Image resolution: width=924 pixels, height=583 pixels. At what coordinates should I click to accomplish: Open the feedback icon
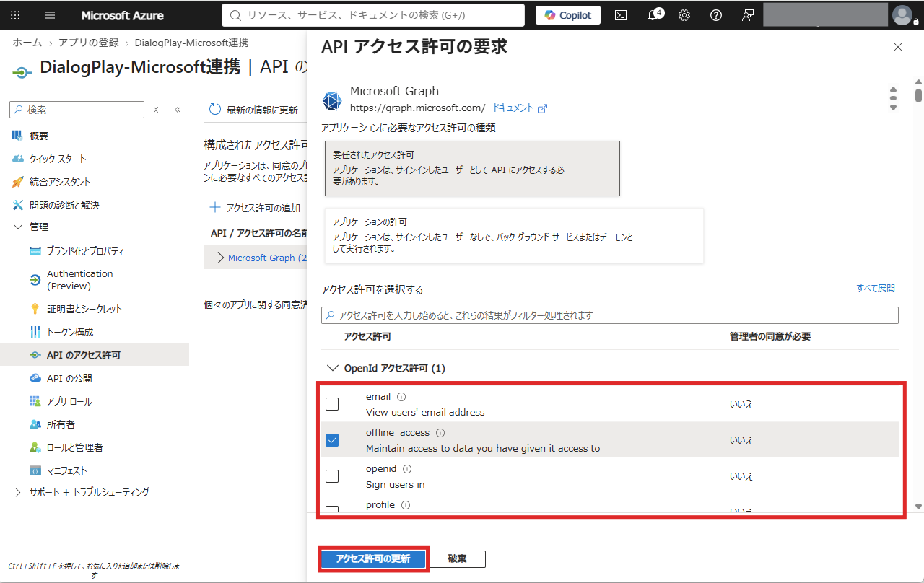[x=748, y=15]
